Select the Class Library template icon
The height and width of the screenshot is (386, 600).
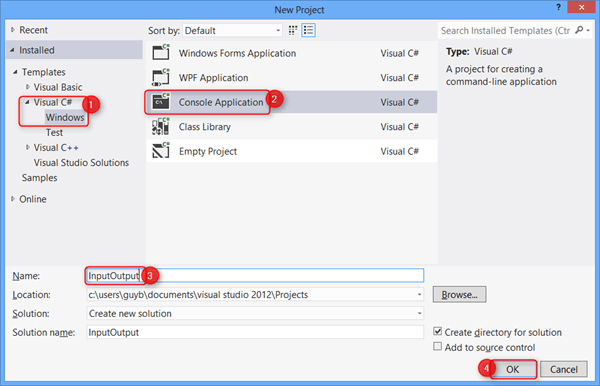tap(161, 127)
